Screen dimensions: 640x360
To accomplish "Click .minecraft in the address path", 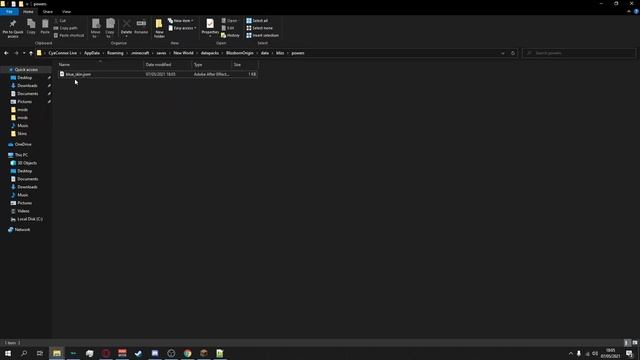I will tap(140, 53).
